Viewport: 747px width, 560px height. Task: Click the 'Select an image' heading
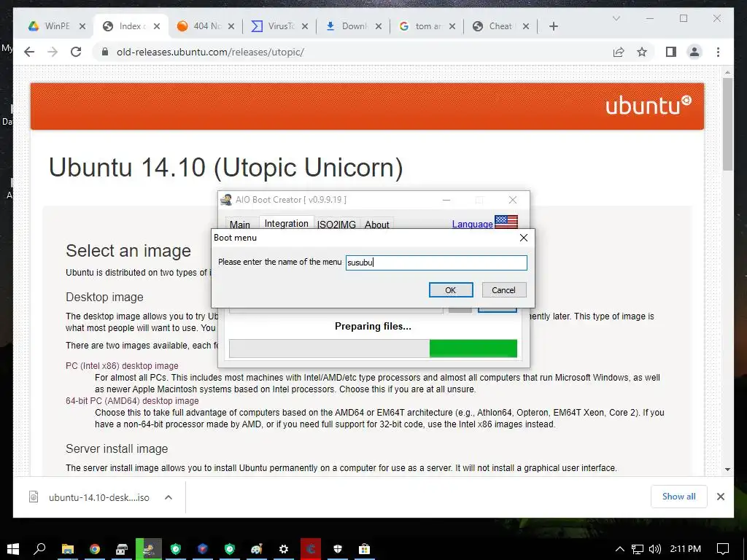[x=128, y=251]
